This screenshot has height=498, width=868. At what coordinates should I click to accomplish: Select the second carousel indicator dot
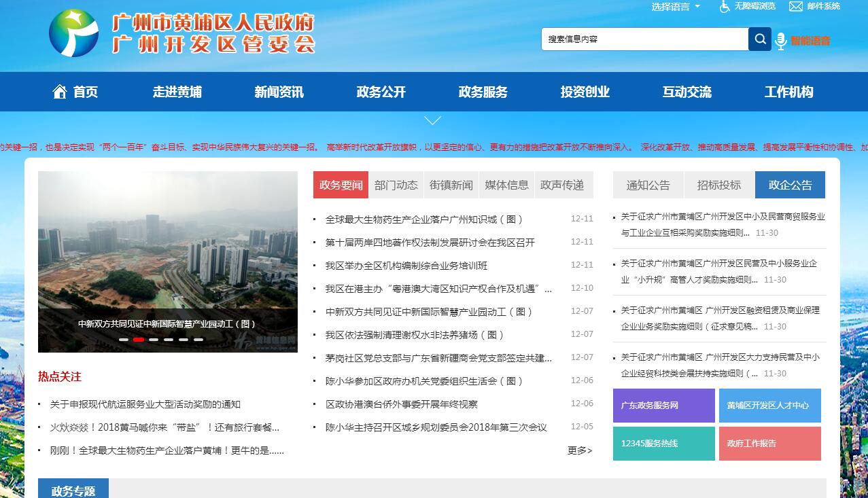click(139, 339)
